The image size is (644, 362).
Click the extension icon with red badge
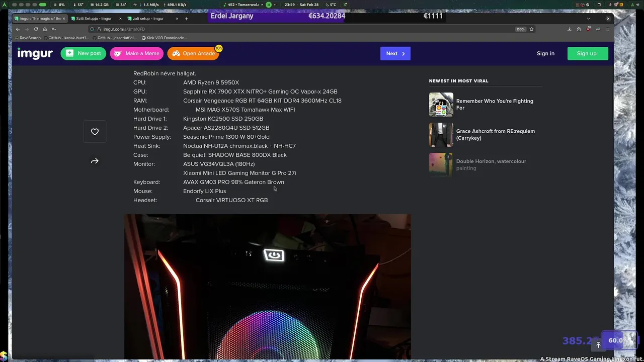click(589, 29)
